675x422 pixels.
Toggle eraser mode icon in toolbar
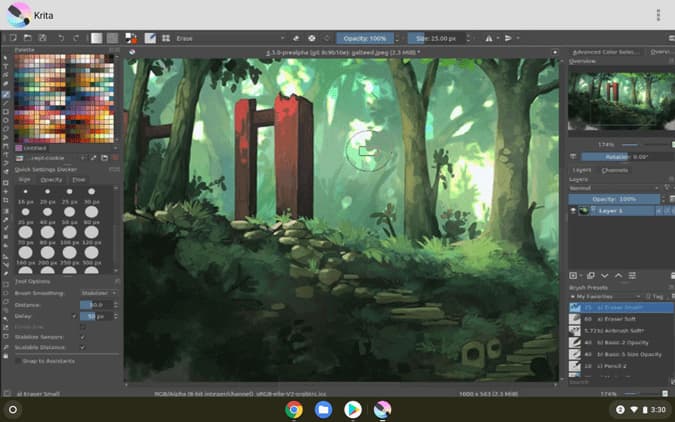click(x=296, y=38)
